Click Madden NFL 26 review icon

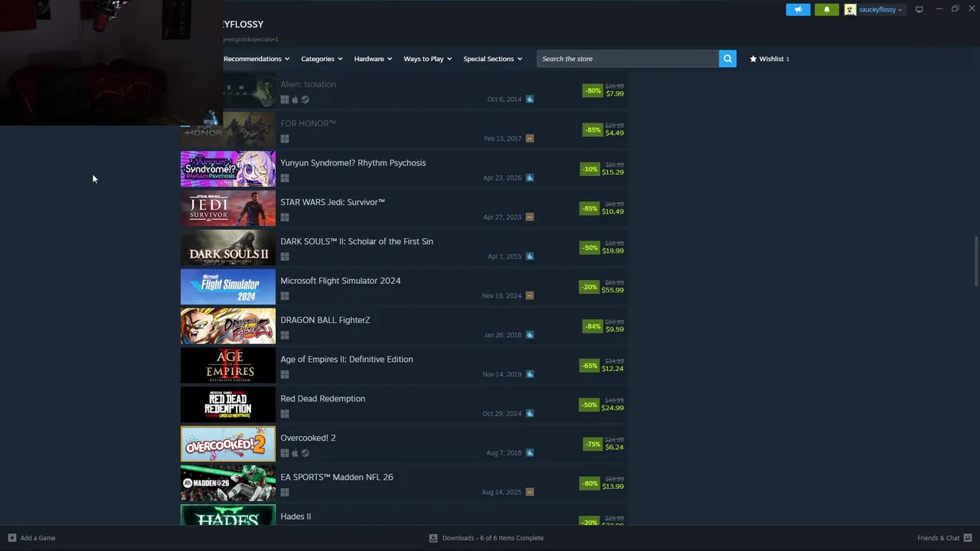(x=530, y=492)
